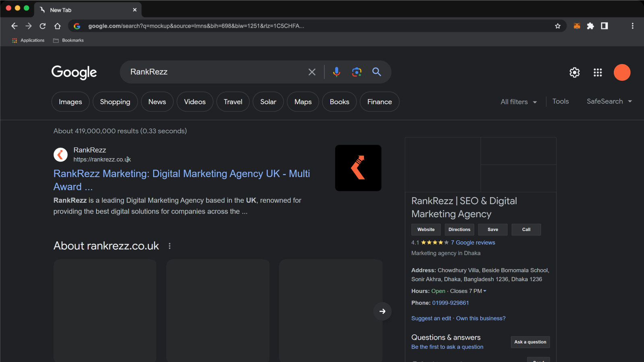Click the Ask a question button
Viewport: 644px width, 362px height.
[530, 342]
